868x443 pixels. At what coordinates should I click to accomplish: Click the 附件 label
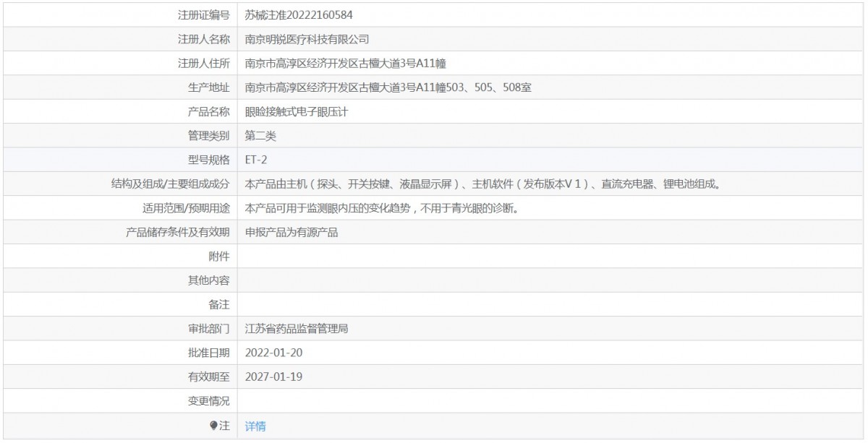[219, 256]
